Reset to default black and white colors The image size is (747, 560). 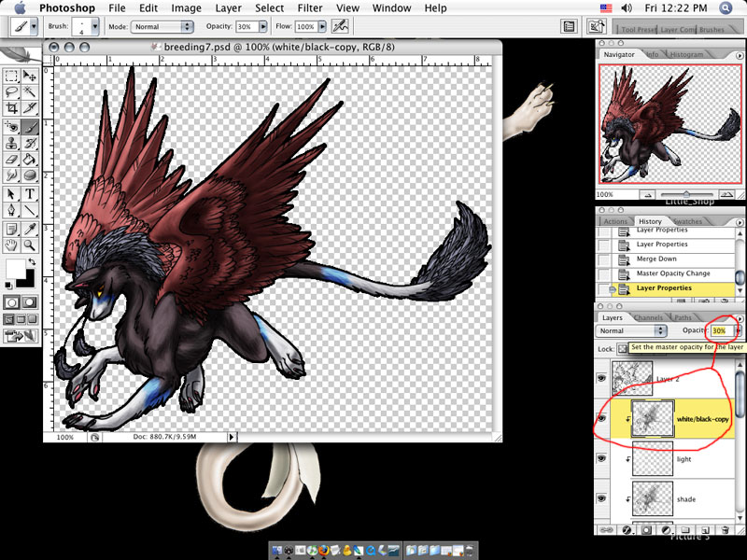point(8,286)
